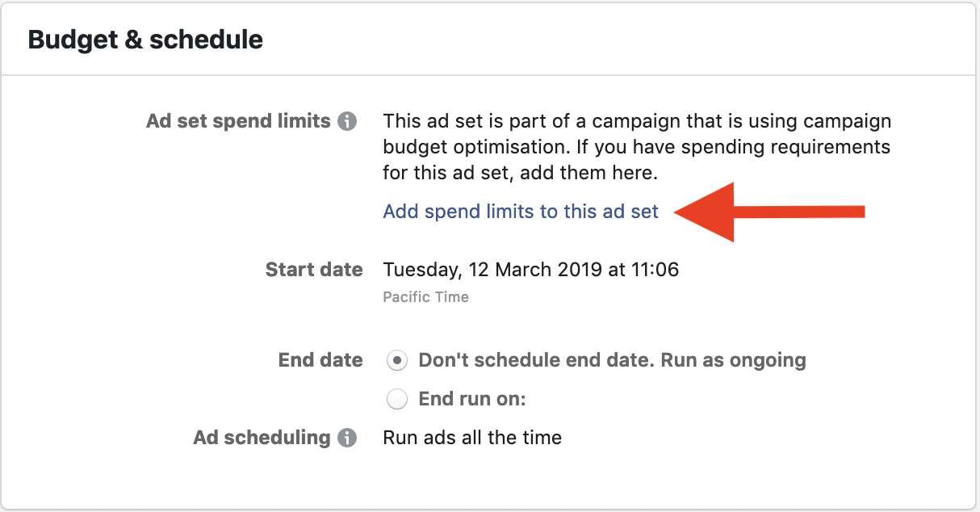Viewport: 980px width, 512px height.
Task: Click the Pacific Time timezone caption
Action: 425,297
